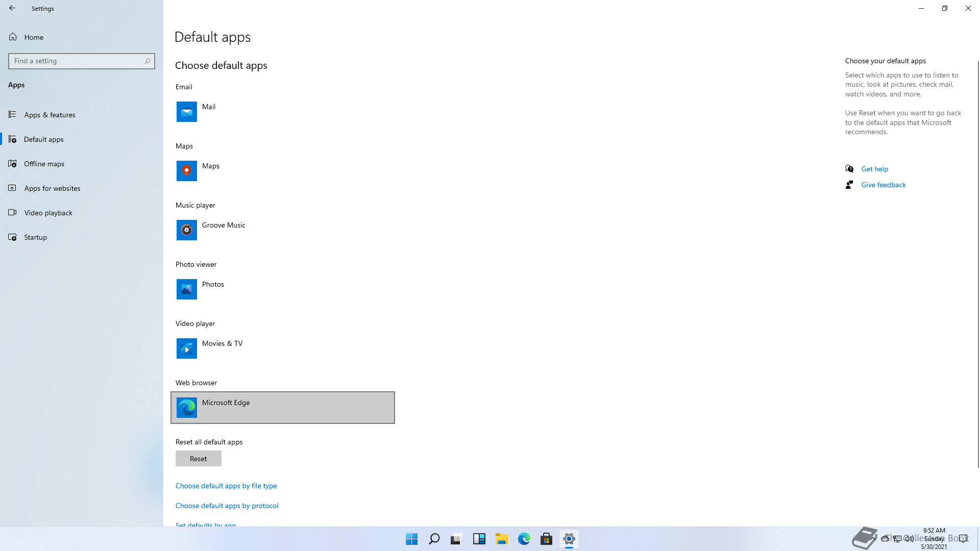
Task: Click the Offline maps sidebar icon
Action: pos(12,163)
